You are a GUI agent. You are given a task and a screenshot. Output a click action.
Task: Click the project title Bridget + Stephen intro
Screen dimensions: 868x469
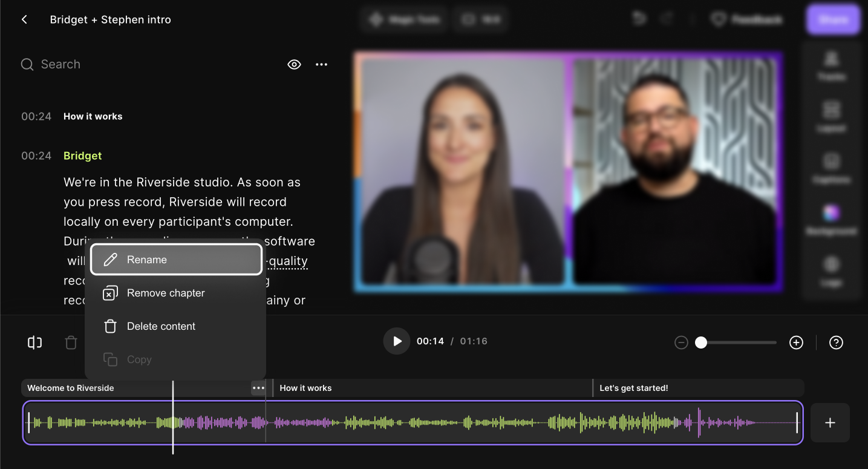(x=111, y=19)
